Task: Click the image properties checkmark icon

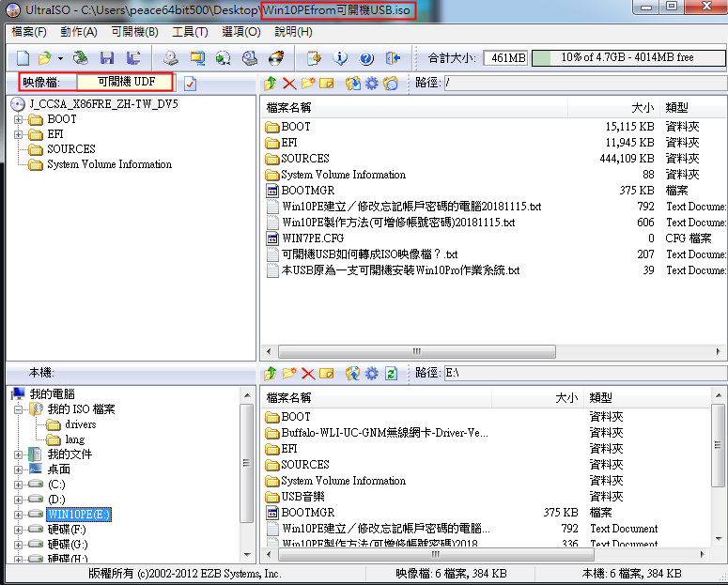Action: (190, 84)
